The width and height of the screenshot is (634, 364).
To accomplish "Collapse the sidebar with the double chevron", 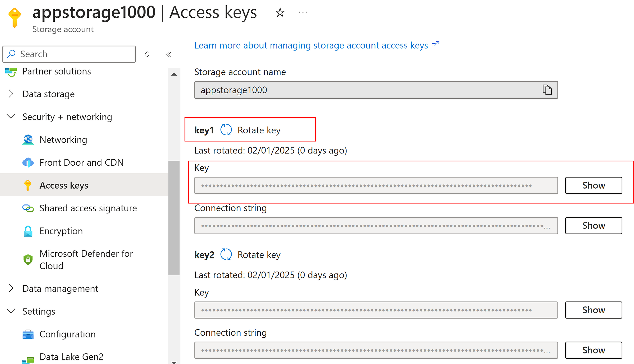I will (x=169, y=54).
